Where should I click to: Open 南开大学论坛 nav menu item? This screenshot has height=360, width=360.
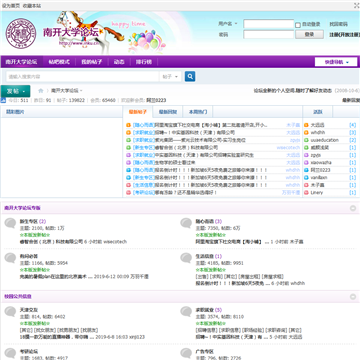point(21,62)
